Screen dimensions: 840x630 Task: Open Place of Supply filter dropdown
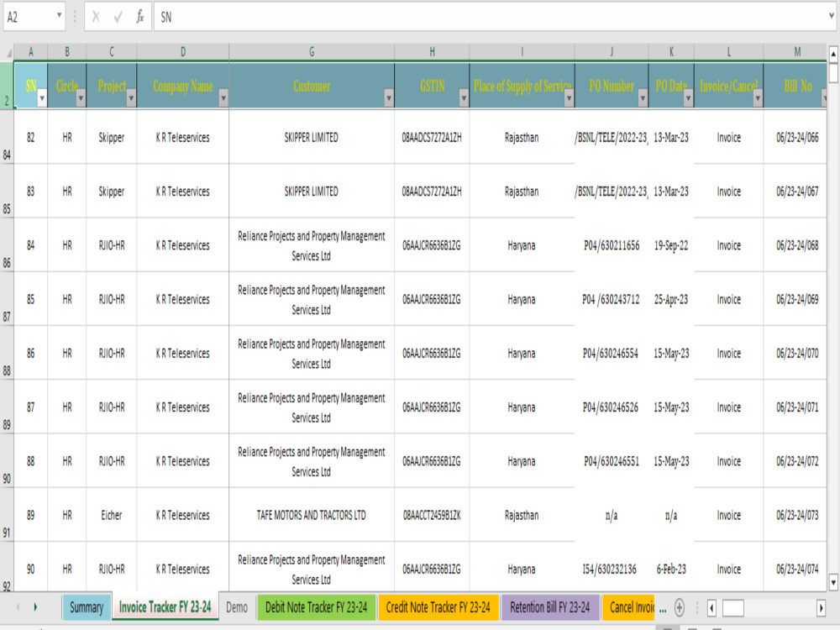[x=569, y=98]
